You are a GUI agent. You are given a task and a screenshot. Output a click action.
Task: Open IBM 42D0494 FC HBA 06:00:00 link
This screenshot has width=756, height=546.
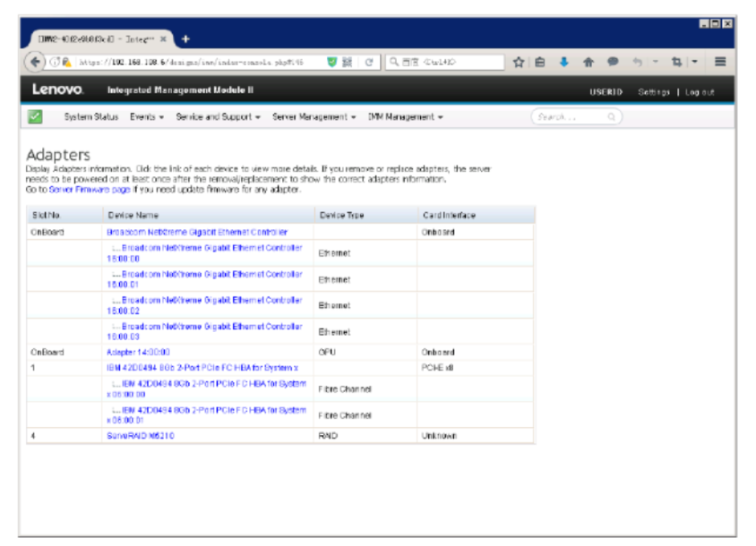[x=206, y=388]
